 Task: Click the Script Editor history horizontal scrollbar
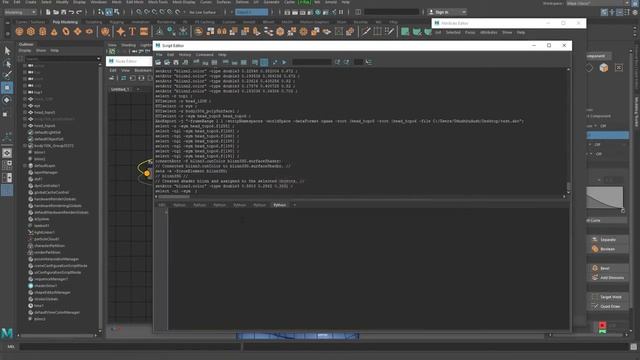tap(173, 197)
